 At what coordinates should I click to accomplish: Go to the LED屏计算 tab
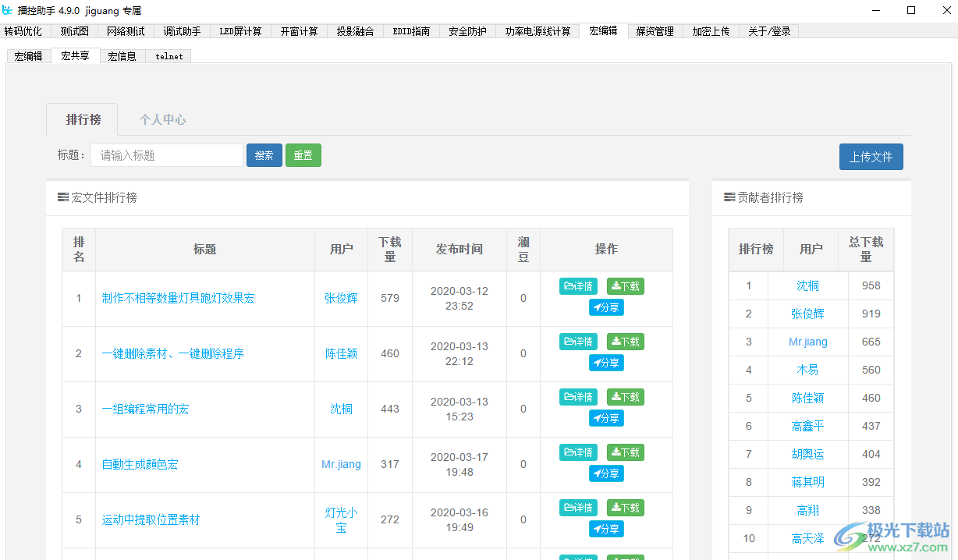[240, 31]
